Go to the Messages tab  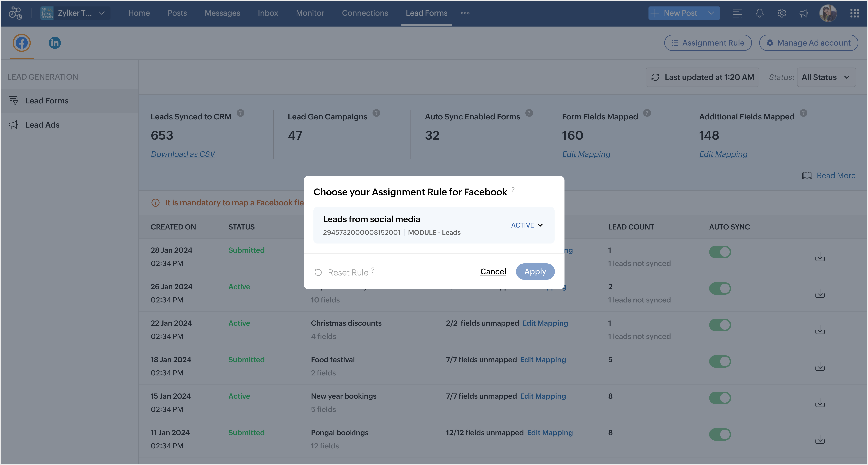click(222, 13)
